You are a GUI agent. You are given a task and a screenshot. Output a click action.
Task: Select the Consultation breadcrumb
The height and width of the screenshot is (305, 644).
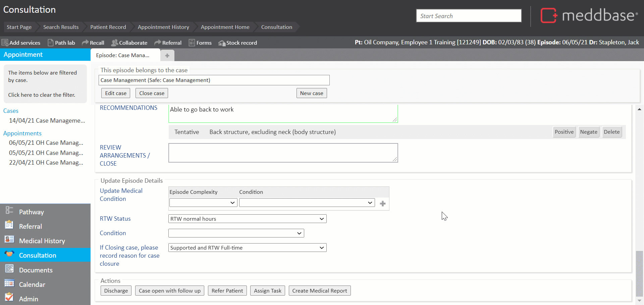pos(277,27)
